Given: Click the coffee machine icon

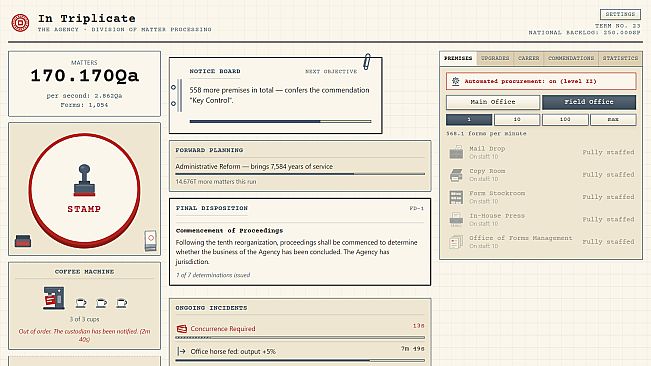Looking at the screenshot, I should pos(54,298).
